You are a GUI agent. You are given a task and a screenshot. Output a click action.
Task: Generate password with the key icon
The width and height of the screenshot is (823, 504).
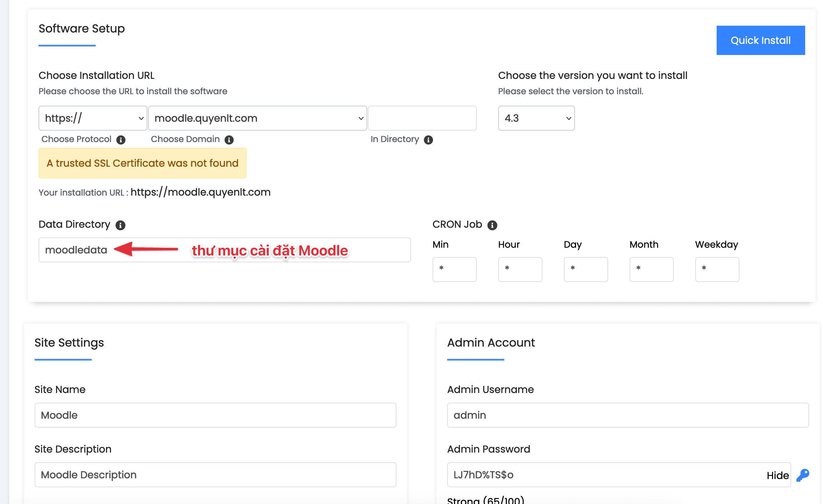click(803, 475)
